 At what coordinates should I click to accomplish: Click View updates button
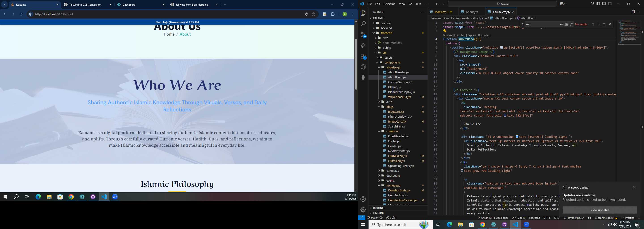(x=599, y=210)
